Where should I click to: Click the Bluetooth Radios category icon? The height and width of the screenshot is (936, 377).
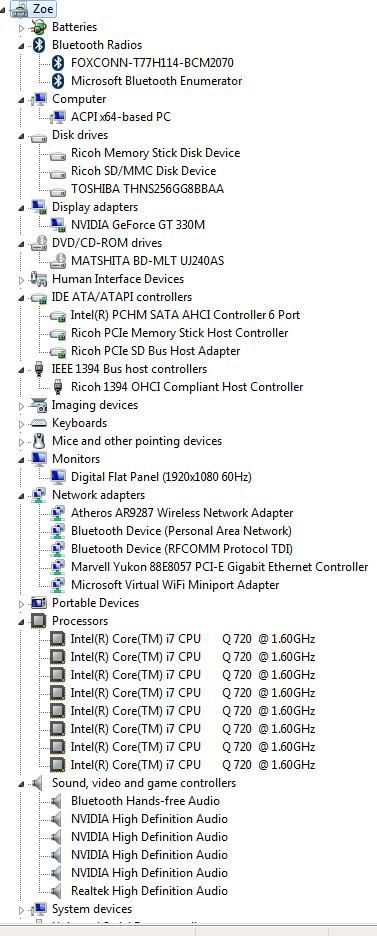(39, 45)
